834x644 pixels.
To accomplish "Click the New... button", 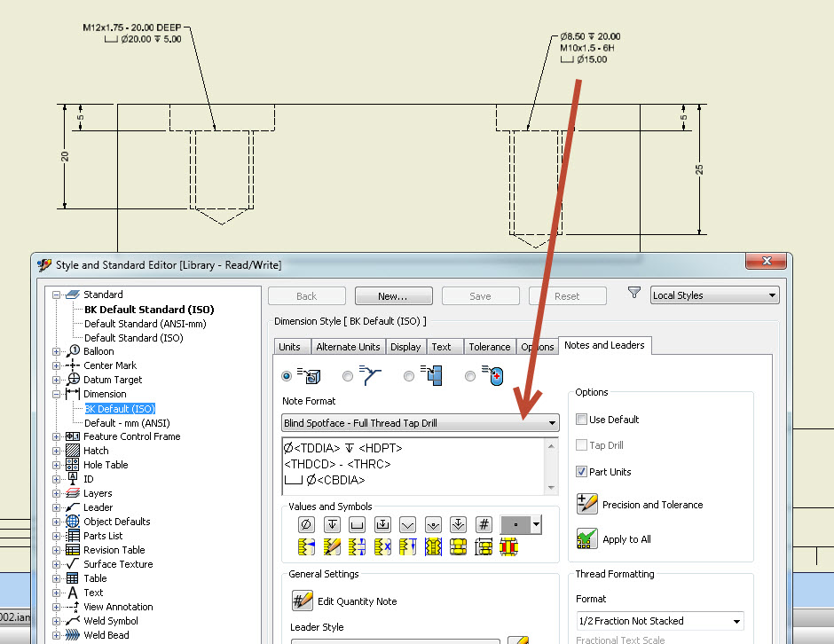I will tap(393, 296).
